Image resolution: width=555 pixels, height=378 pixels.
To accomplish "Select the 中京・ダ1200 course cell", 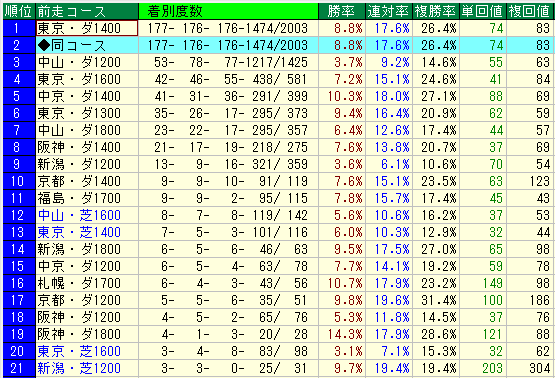I will (87, 266).
